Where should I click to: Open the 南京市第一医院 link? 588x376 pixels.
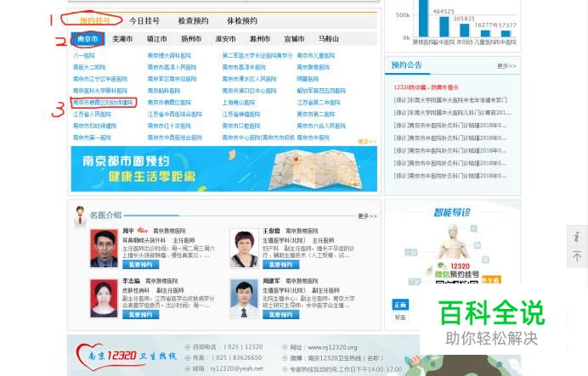[93, 137]
